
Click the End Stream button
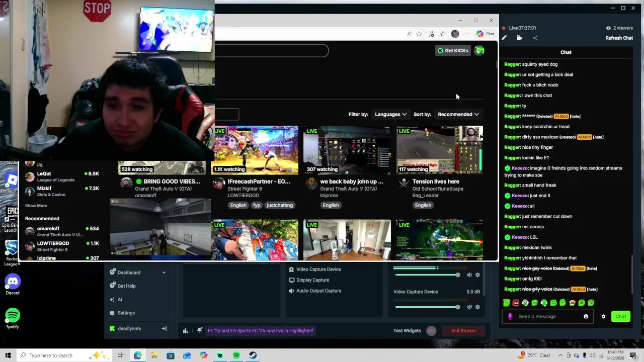point(463,330)
